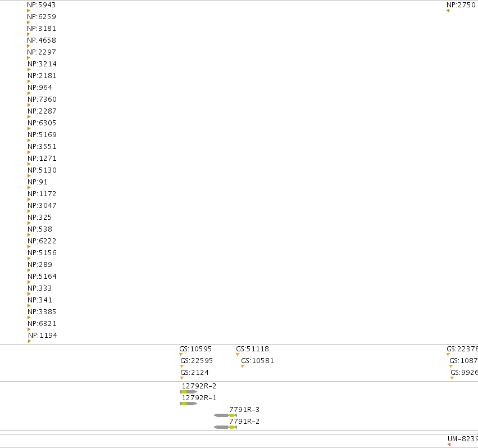
Task: Select the NP:3214 feature label
Action: 42,64
